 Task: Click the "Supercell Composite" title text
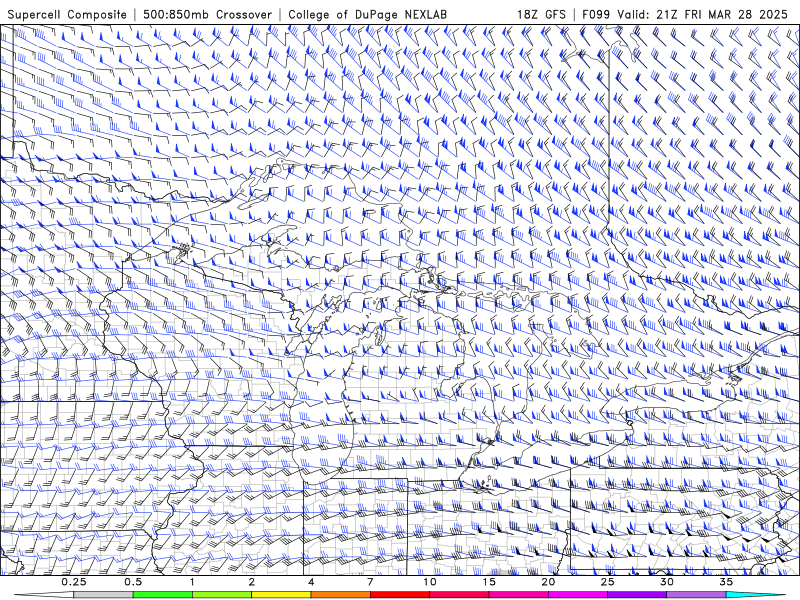click(x=67, y=15)
